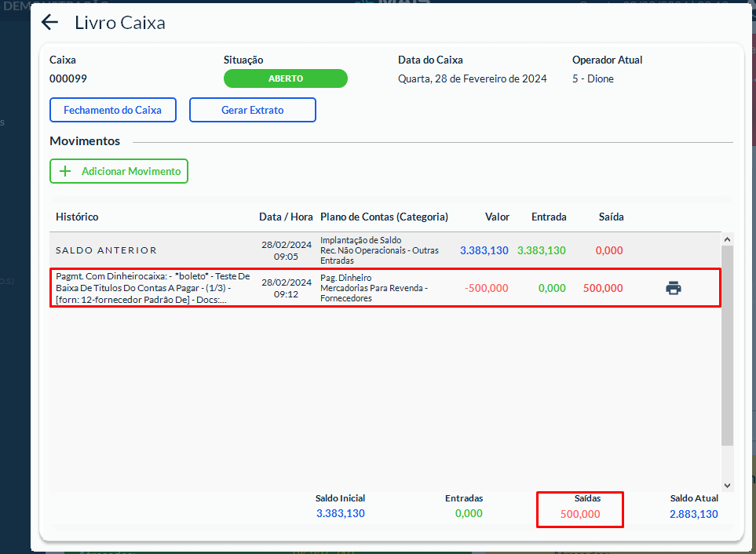756x554 pixels.
Task: Click the Saídas total of 500,000
Action: coord(580,514)
